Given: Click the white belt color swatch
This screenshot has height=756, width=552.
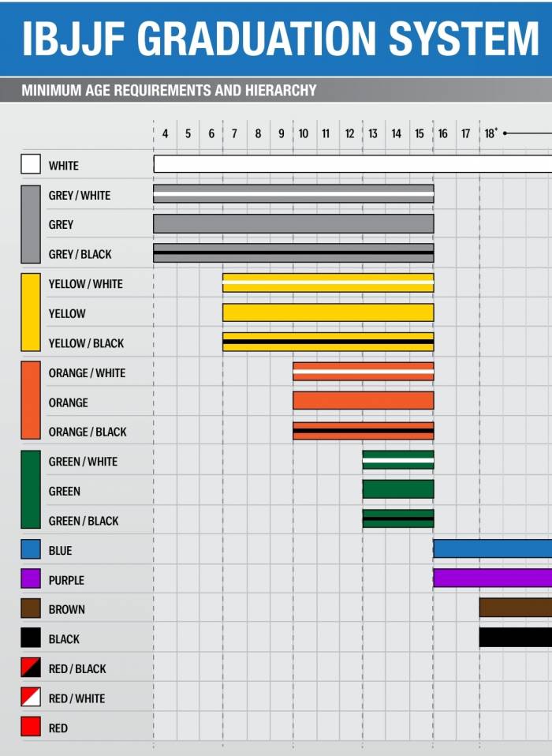Looking at the screenshot, I should coord(31,165).
